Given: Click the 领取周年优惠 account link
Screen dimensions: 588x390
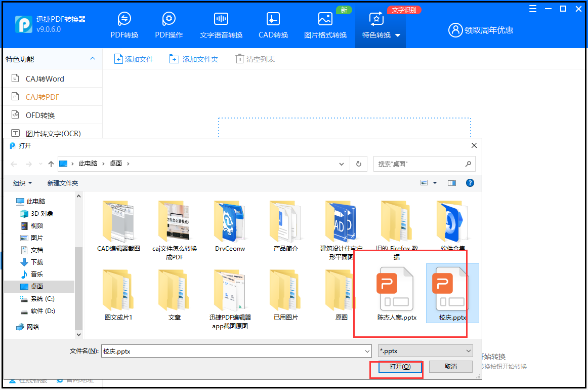Looking at the screenshot, I should 481,30.
